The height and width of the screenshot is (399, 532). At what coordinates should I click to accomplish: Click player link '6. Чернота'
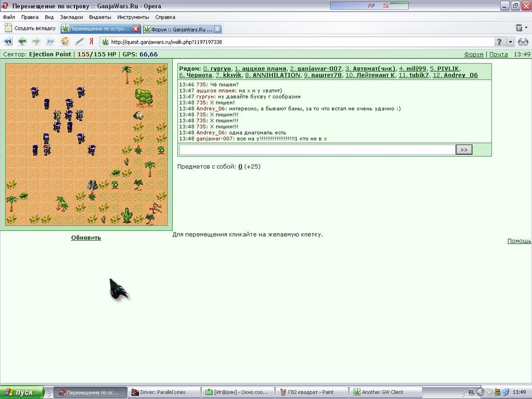tap(196, 75)
